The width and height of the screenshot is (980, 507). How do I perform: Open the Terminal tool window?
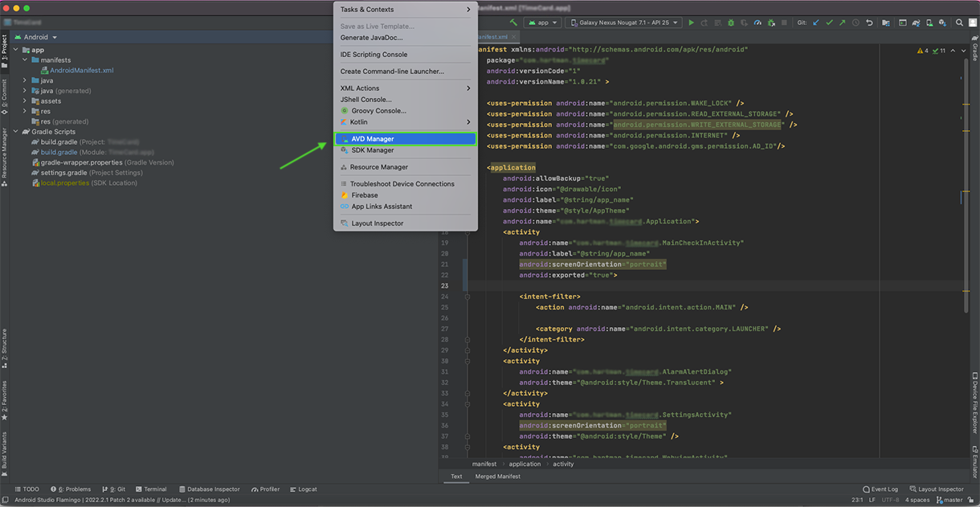153,489
